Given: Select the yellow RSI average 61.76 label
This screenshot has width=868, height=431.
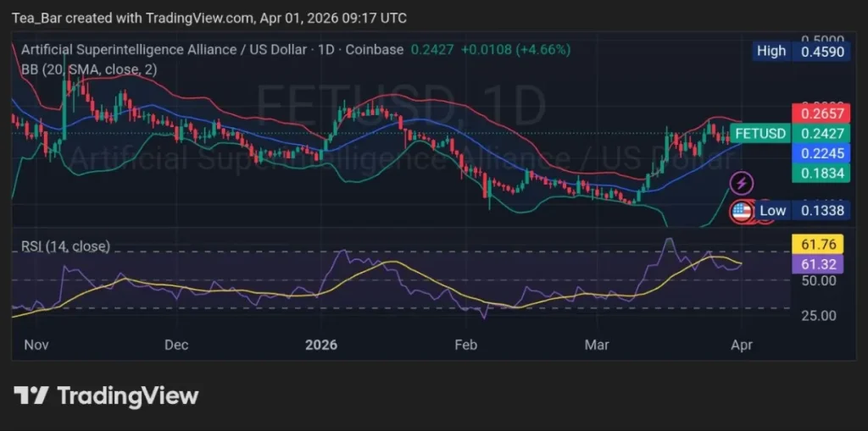Looking at the screenshot, I should [820, 245].
